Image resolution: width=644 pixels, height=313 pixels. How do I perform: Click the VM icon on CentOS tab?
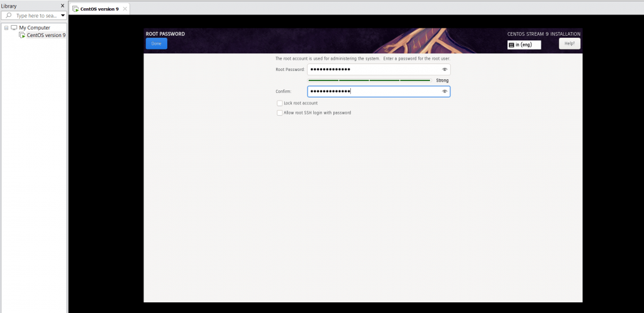75,9
